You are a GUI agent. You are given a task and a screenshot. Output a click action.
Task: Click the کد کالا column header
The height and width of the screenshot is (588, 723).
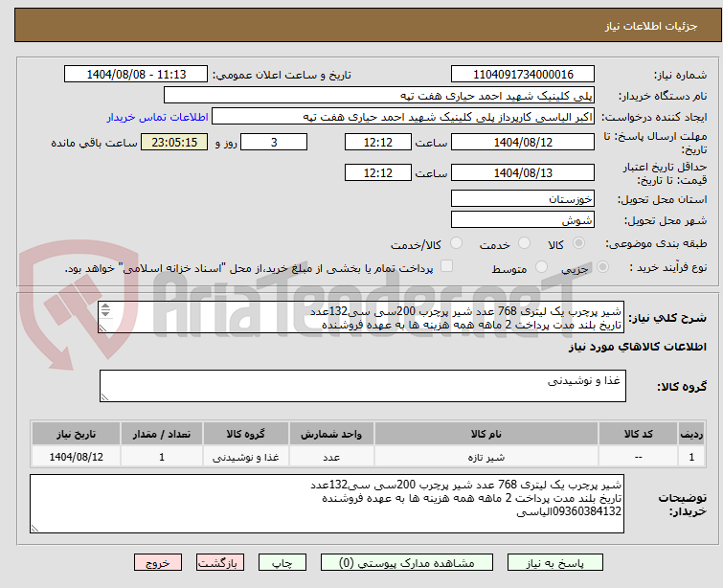(x=638, y=434)
